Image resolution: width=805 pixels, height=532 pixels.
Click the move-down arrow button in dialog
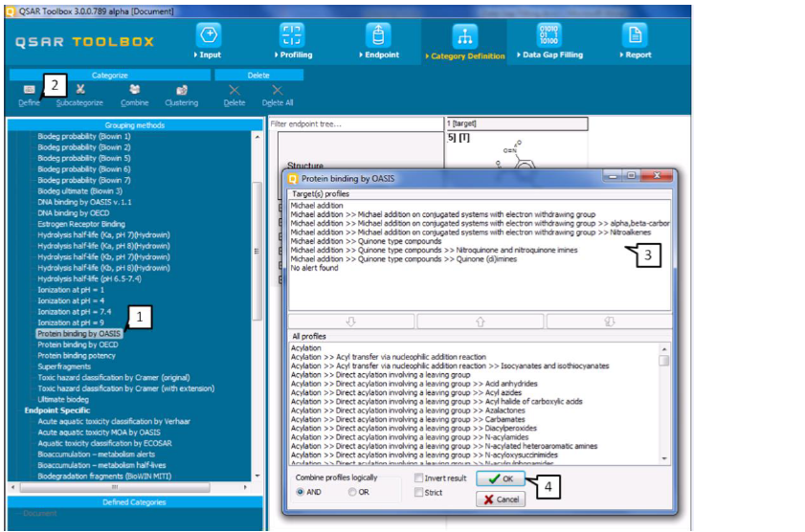[351, 321]
